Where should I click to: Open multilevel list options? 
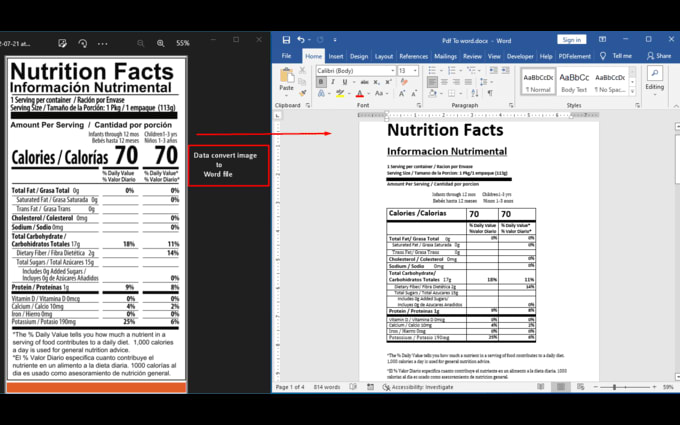pyautogui.click(x=471, y=70)
